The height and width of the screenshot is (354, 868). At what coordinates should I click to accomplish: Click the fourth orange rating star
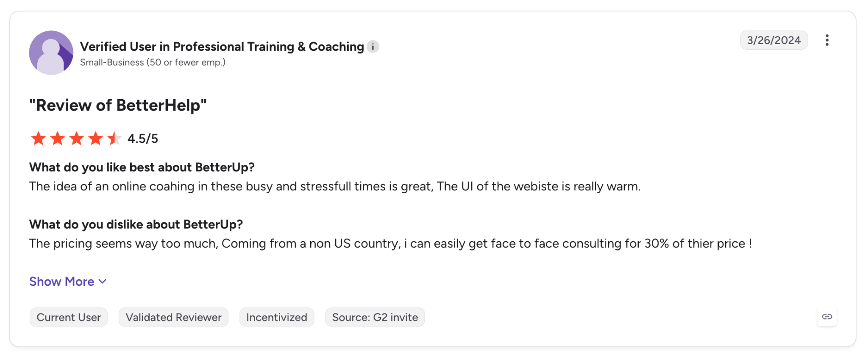96,138
